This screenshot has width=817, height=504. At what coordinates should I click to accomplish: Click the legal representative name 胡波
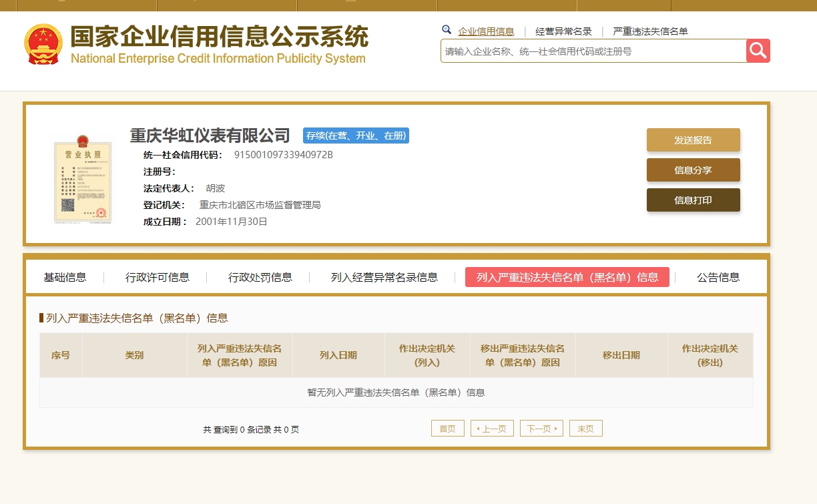(216, 188)
